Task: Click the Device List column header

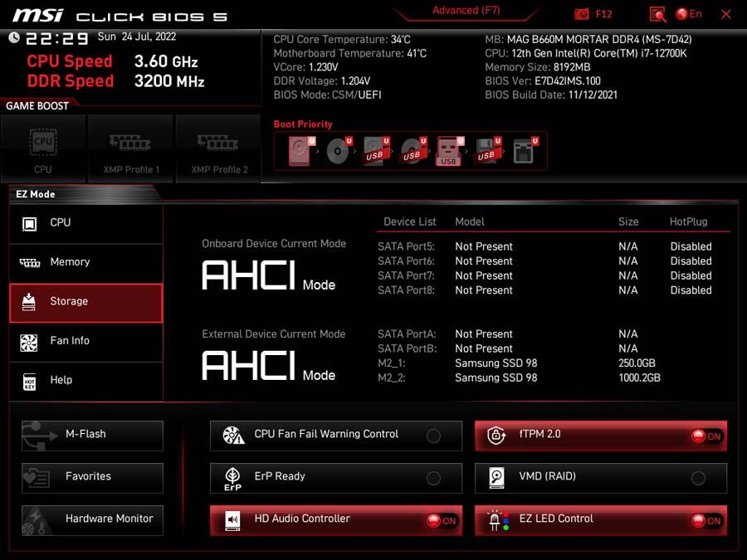Action: coord(410,222)
